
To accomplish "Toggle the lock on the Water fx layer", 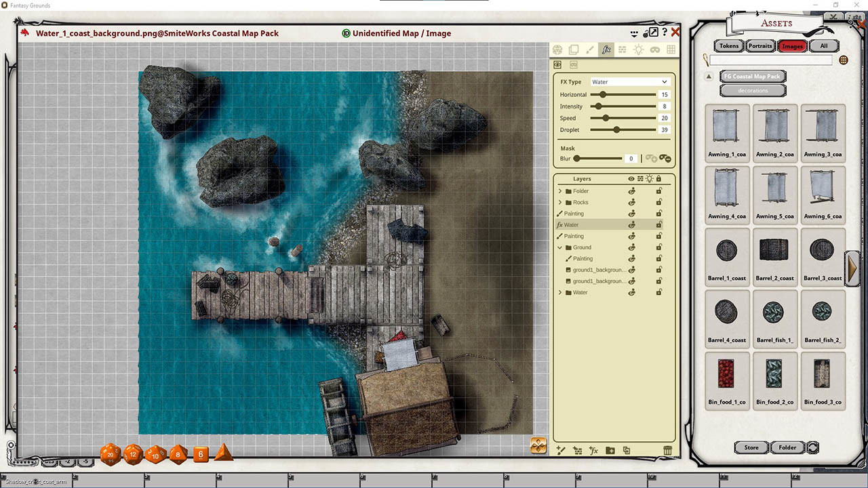I will [x=658, y=224].
